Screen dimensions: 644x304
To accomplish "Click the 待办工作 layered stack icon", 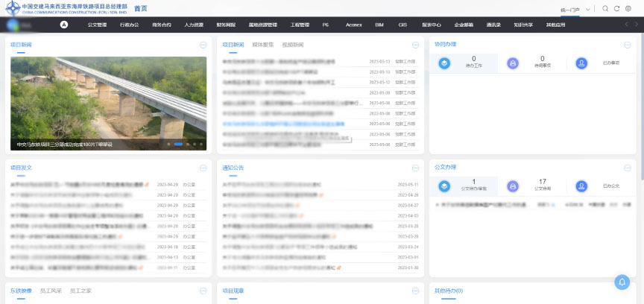I will coord(444,63).
